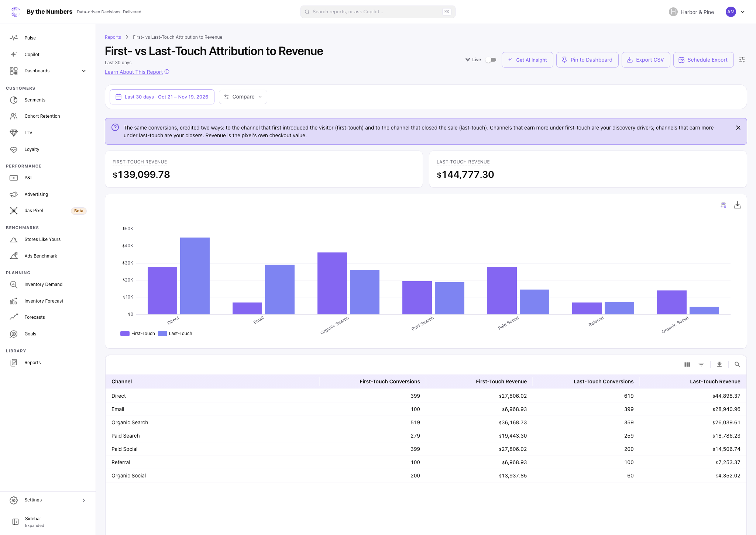Click the Segments pie icon

pos(14,100)
